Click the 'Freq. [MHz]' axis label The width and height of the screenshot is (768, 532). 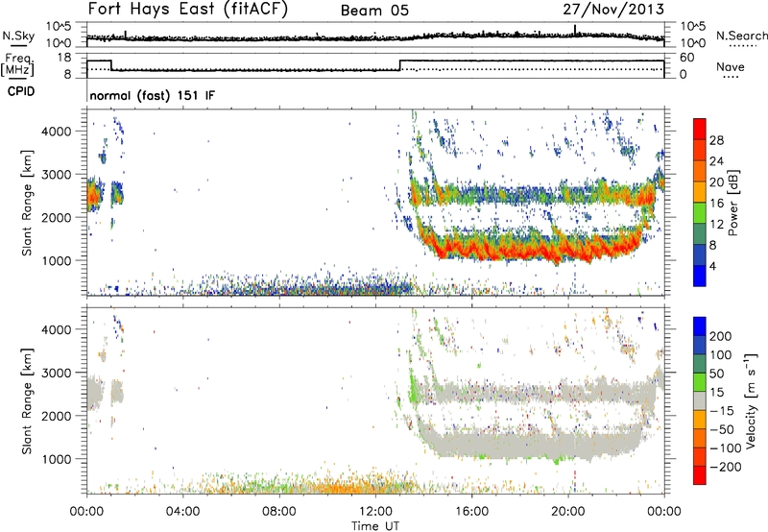point(18,64)
